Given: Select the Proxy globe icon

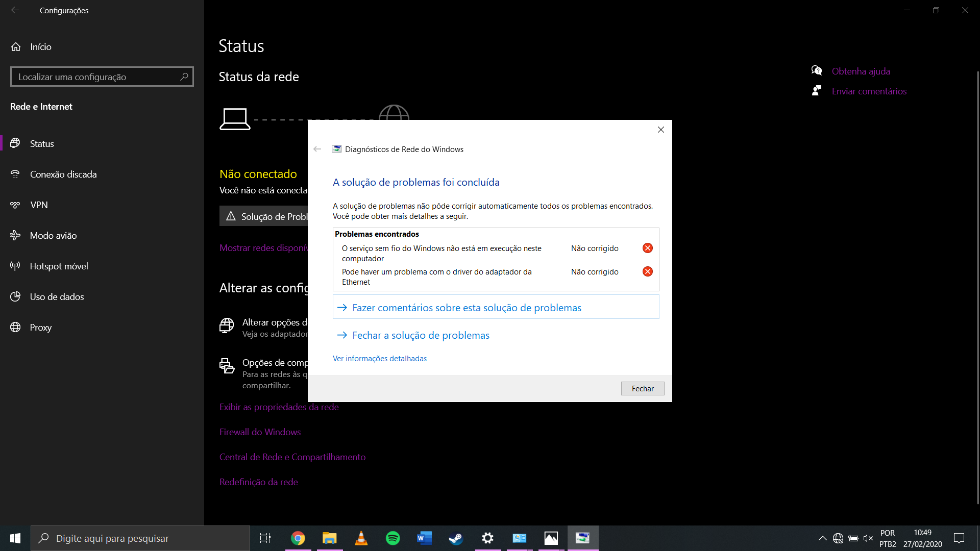Looking at the screenshot, I should [x=15, y=328].
